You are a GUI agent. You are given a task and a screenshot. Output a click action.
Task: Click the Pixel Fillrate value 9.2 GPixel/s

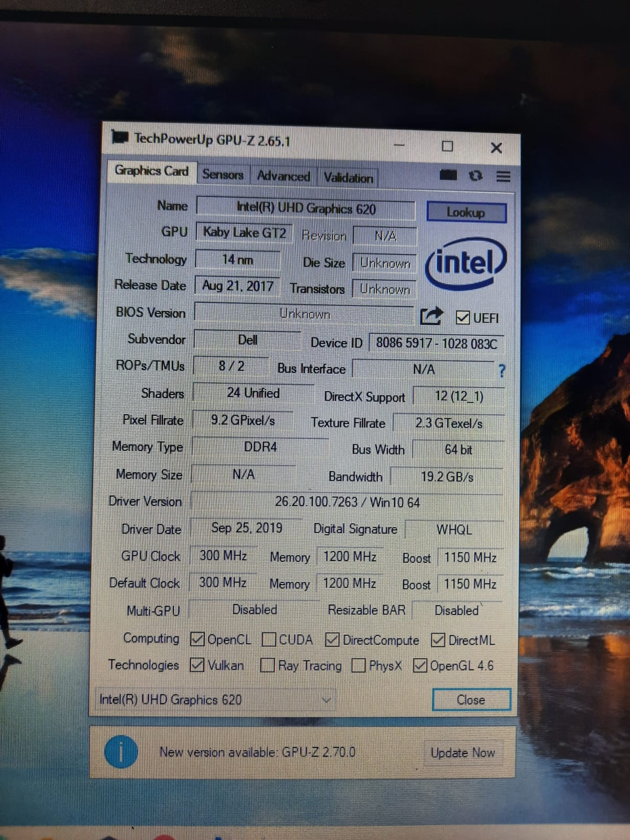[243, 420]
